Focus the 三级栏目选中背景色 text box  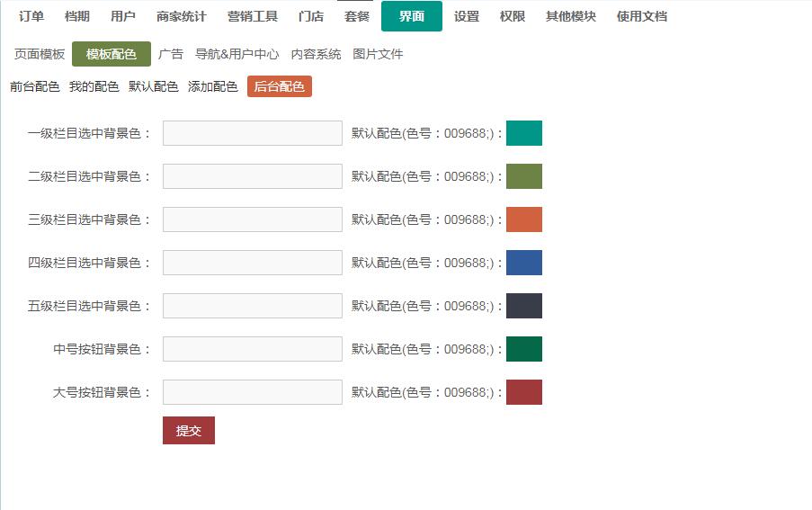tap(253, 219)
